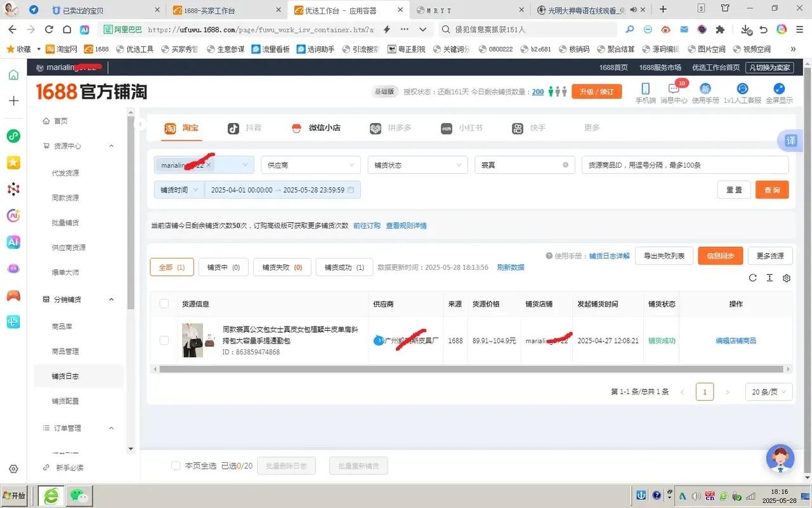Screen dimensions: 812x508
Task: Check the 本页全选 checkbox
Action: 176,465
